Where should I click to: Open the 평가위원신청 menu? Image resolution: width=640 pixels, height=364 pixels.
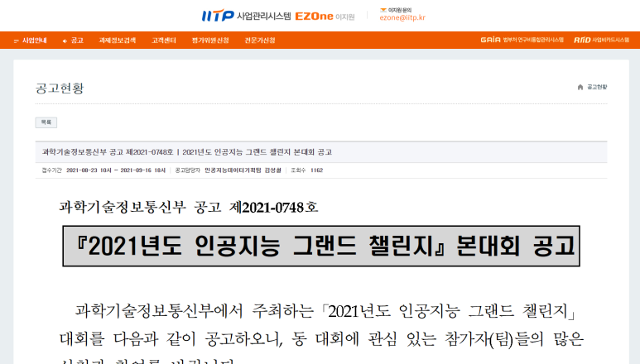point(210,41)
